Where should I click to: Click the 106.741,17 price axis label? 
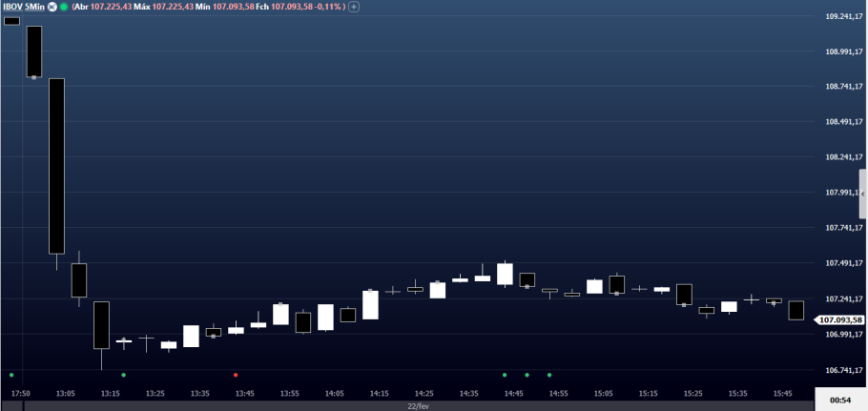[843, 370]
